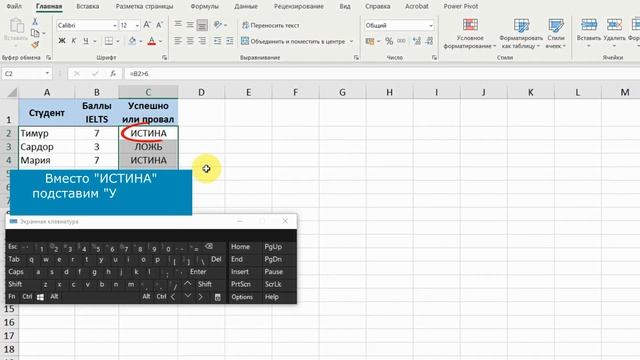Expand the Name Box dropdown arrow
Viewport: 640px width, 360px height.
coord(47,73)
